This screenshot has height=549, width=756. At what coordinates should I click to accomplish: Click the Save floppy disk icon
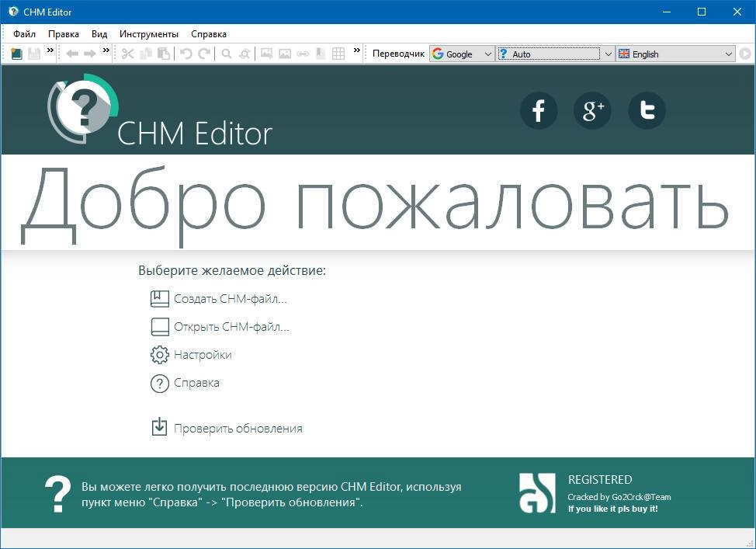(34, 54)
